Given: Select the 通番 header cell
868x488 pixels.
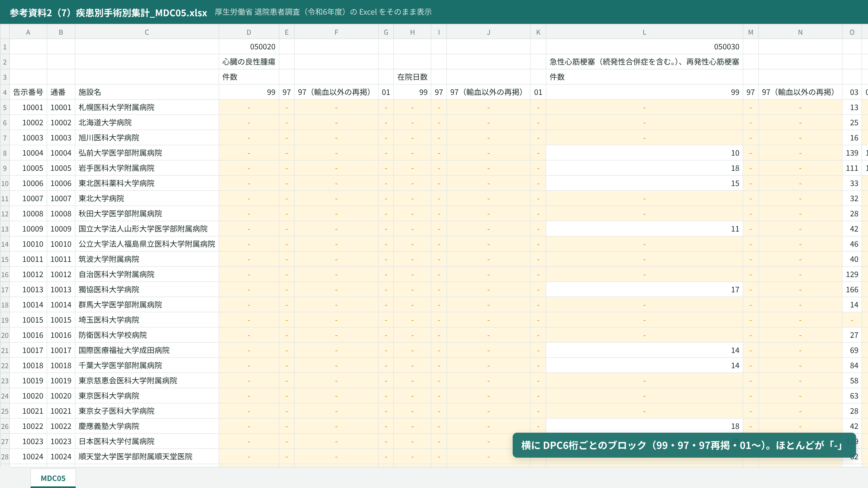Looking at the screenshot, I should [x=61, y=92].
